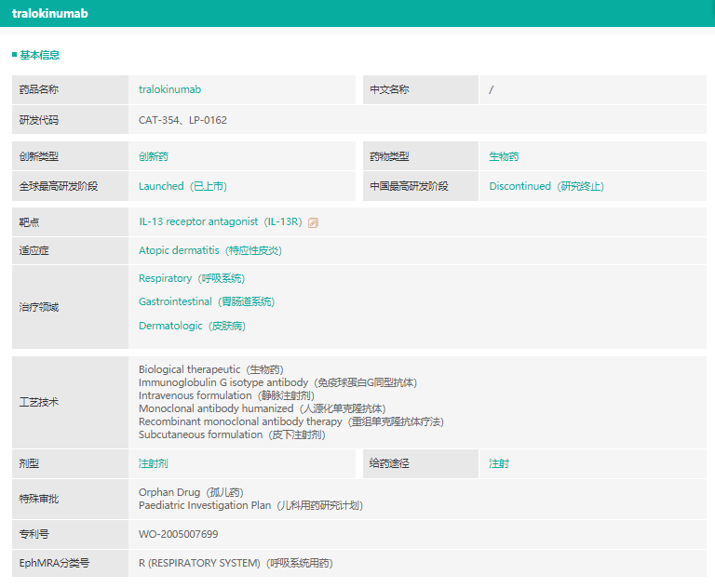Select the CAT-354、LP-0162 development code text
715x588 pixels.
coord(182,120)
